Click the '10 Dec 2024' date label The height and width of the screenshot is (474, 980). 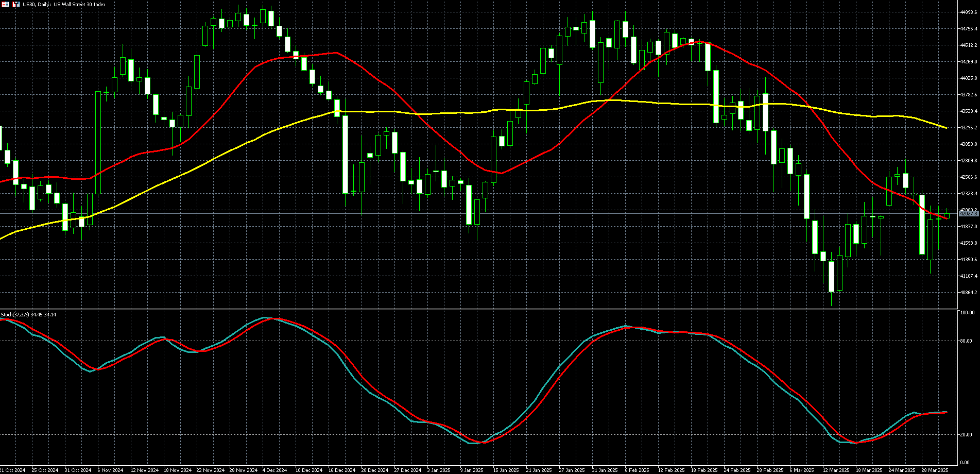(309, 470)
